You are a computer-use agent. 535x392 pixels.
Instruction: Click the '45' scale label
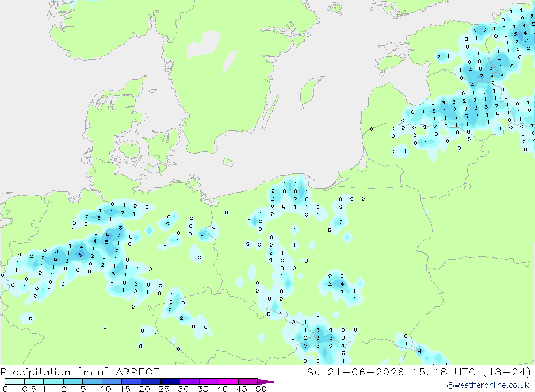click(242, 389)
